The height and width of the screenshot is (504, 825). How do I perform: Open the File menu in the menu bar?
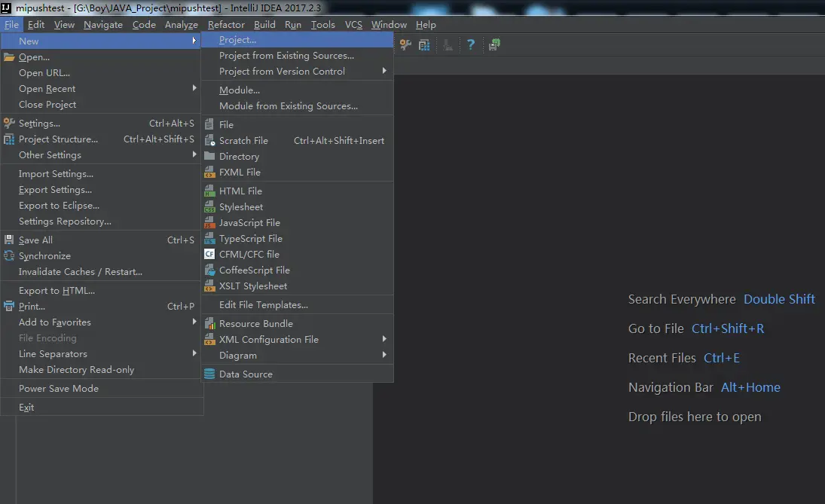[x=11, y=25]
